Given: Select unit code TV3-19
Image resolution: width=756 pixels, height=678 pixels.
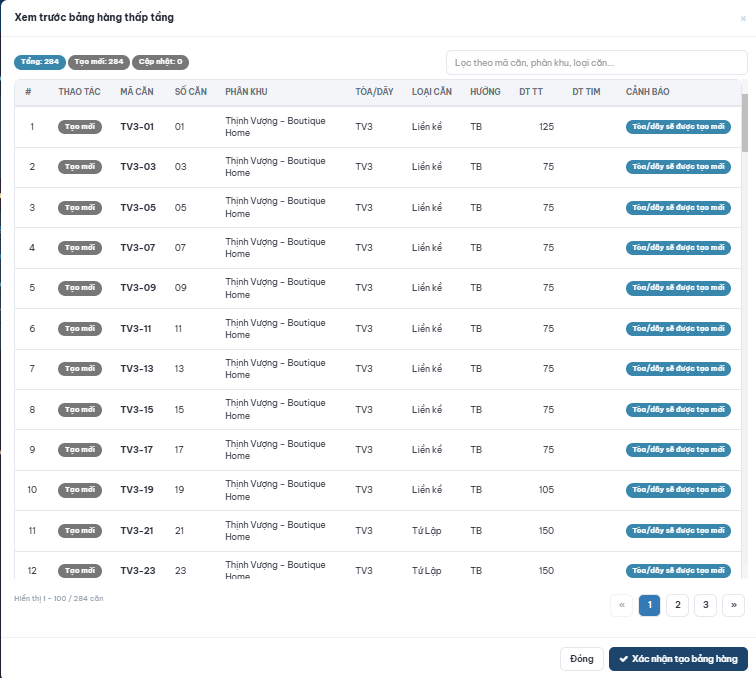Looking at the screenshot, I should click(136, 490).
